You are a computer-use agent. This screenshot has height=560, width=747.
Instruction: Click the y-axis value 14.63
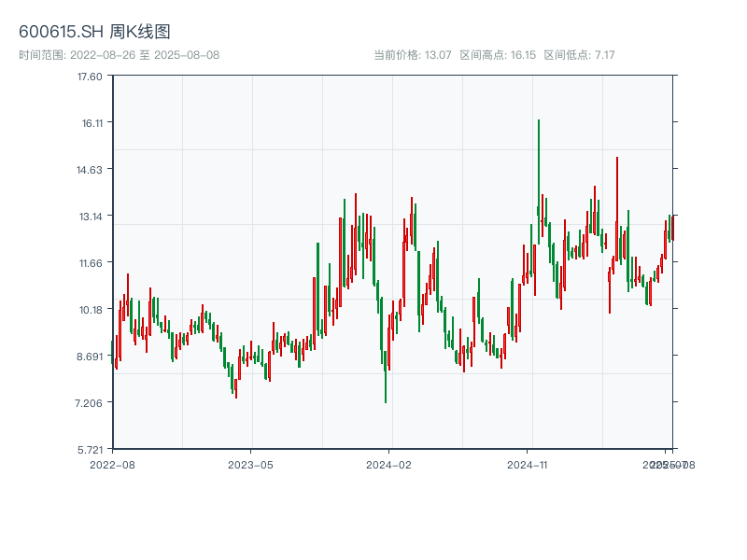90,170
